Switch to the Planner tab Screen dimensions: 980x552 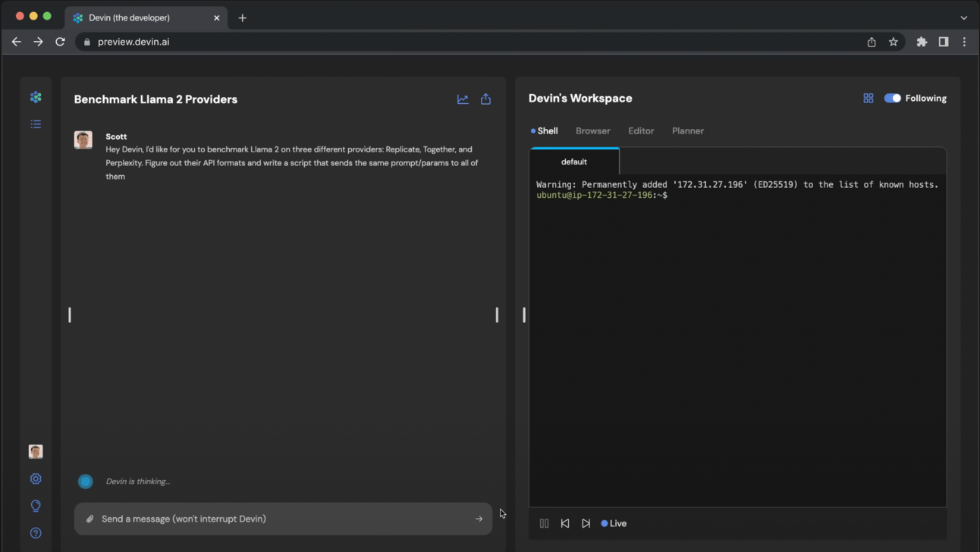click(x=687, y=130)
